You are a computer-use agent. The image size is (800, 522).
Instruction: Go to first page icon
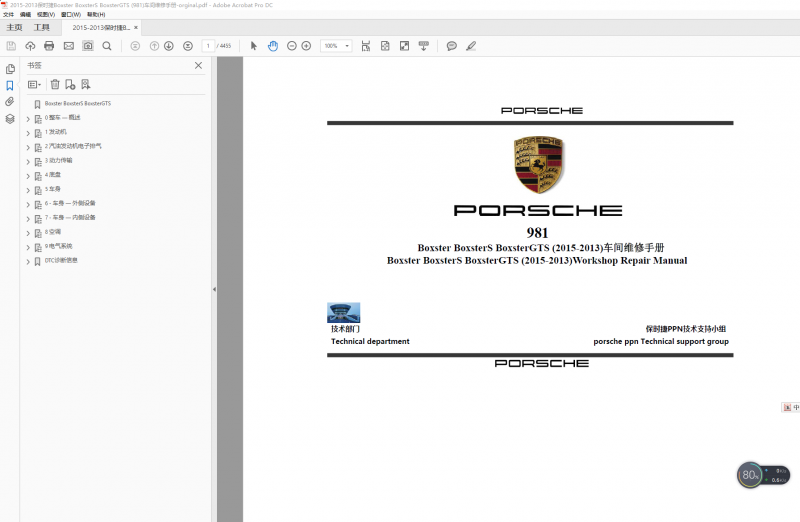click(135, 46)
